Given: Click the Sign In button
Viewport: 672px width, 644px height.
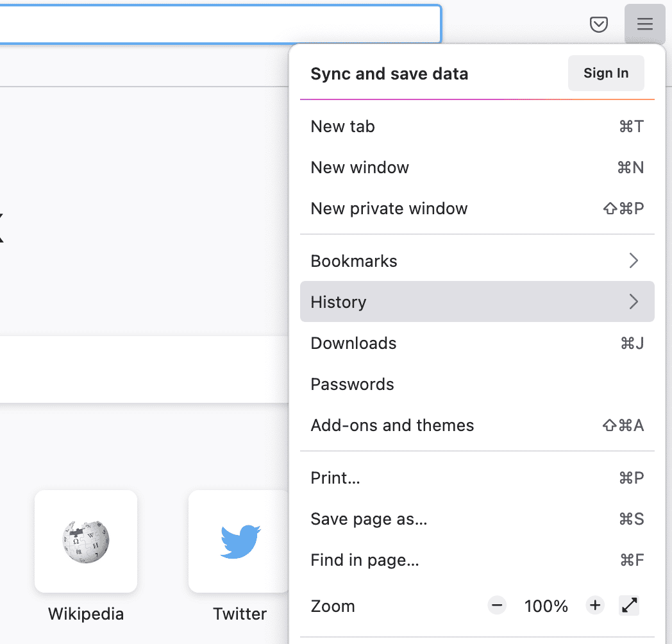Looking at the screenshot, I should coord(605,72).
